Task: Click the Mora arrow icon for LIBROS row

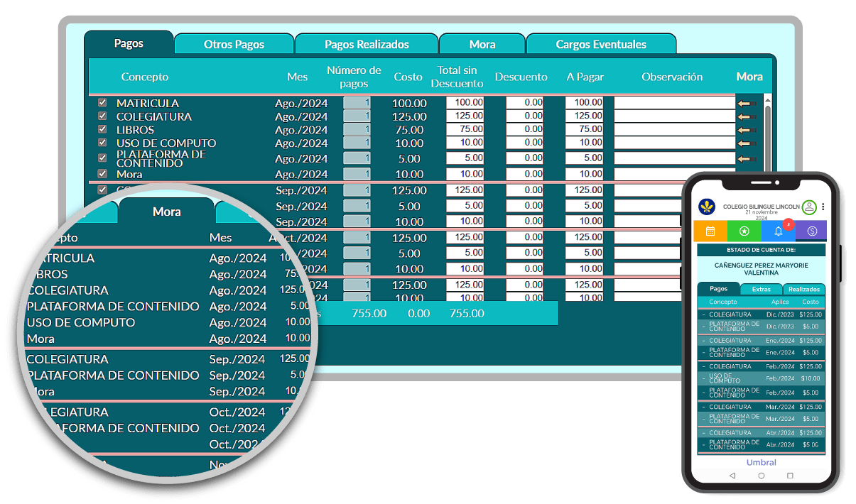Action: pos(746,130)
